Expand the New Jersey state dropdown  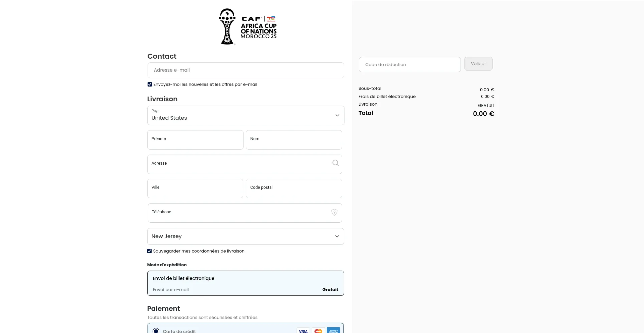246,236
